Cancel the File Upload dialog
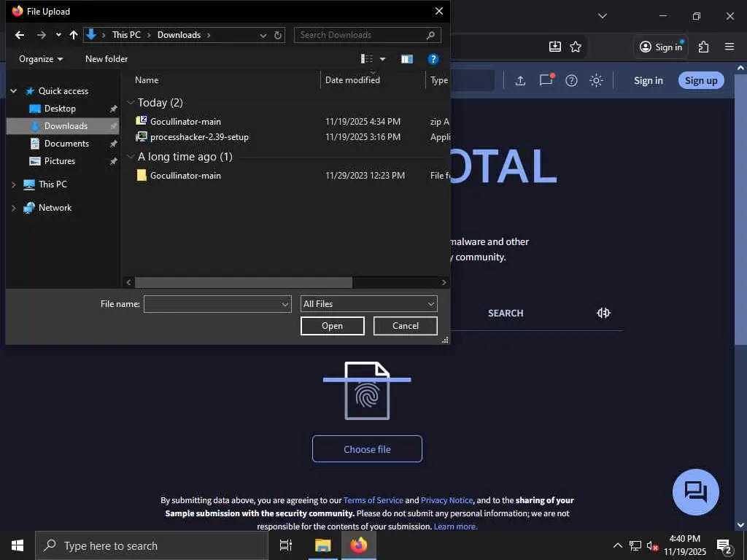747x560 pixels. coord(406,326)
